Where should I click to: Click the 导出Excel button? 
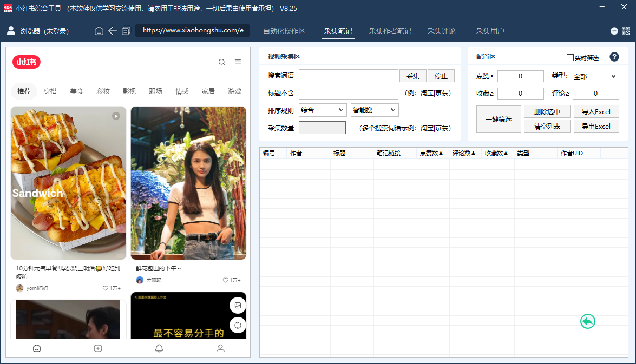click(595, 126)
